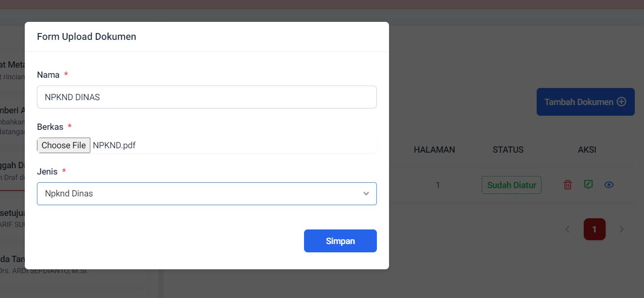Click the STATUS column header
The width and height of the screenshot is (644, 298).
508,150
